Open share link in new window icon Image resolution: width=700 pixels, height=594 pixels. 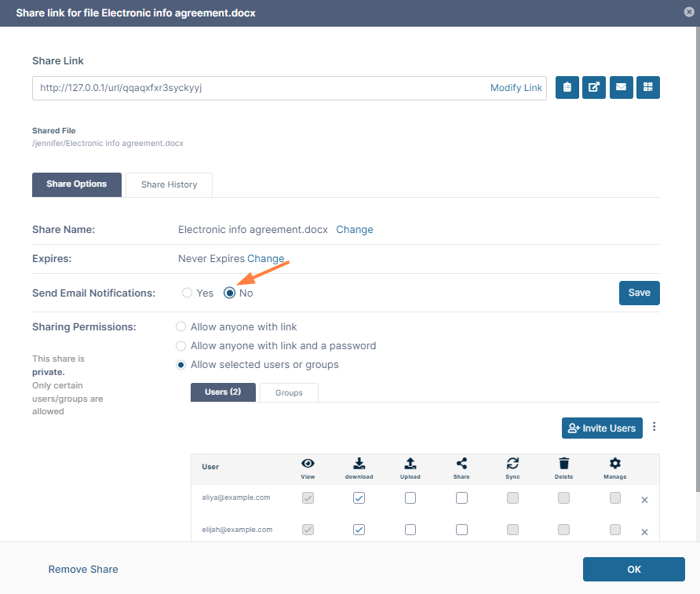594,88
